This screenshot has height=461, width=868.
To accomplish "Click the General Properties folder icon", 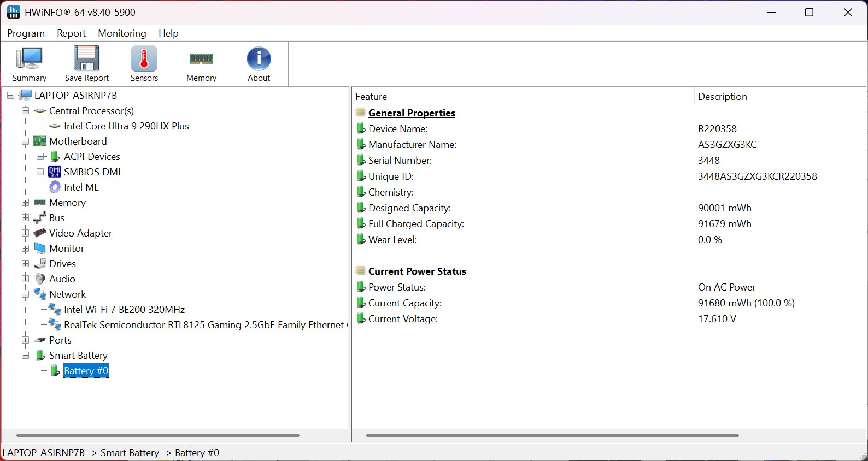I will tap(361, 113).
